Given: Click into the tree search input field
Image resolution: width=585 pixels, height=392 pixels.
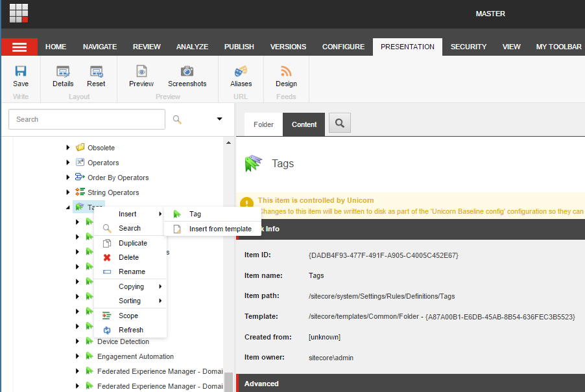Looking at the screenshot, I should [x=87, y=119].
